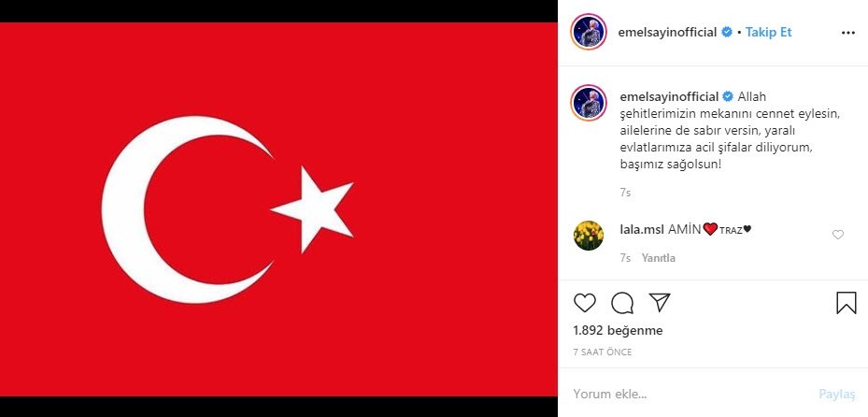This screenshot has height=417, width=868.
Task: Click the verified badge beside header username
Action: (726, 32)
